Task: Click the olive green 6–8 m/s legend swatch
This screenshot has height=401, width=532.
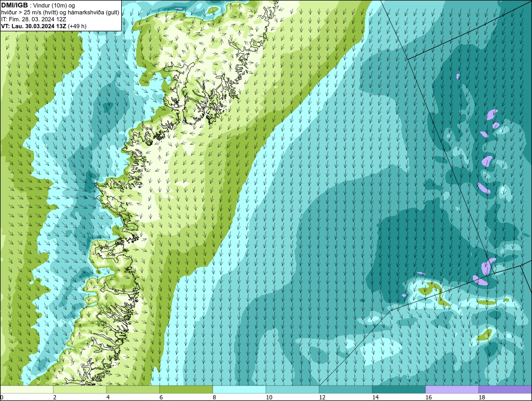Action: point(186,389)
